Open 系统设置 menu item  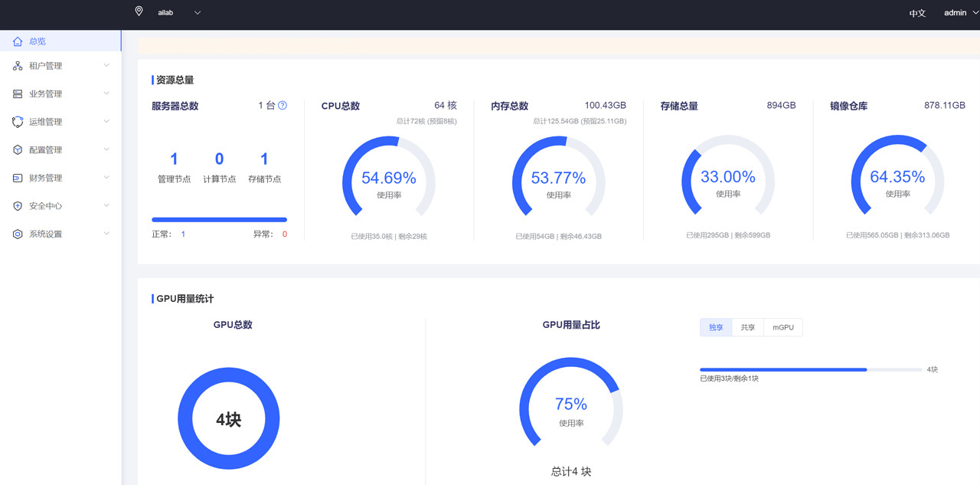tap(60, 234)
